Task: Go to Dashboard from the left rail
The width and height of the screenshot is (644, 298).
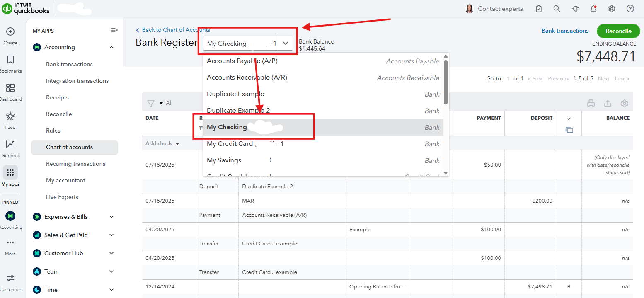Action: click(10, 88)
